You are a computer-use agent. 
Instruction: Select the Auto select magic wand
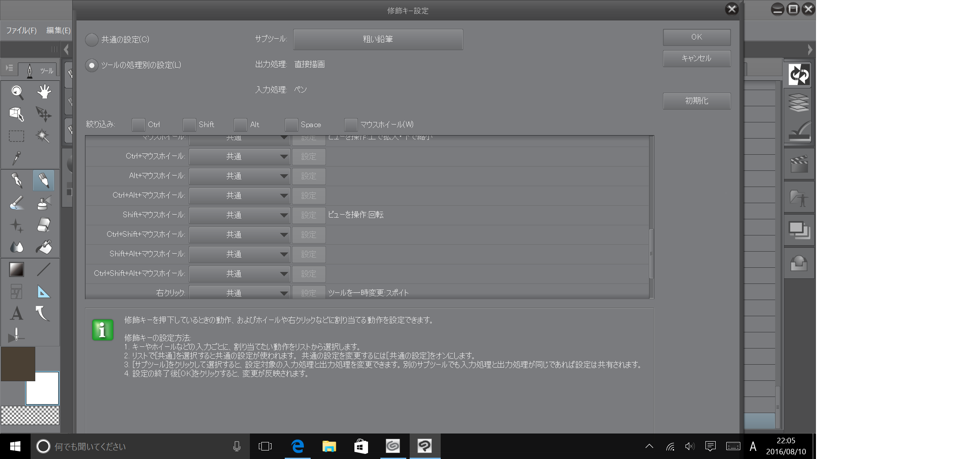[x=42, y=136]
